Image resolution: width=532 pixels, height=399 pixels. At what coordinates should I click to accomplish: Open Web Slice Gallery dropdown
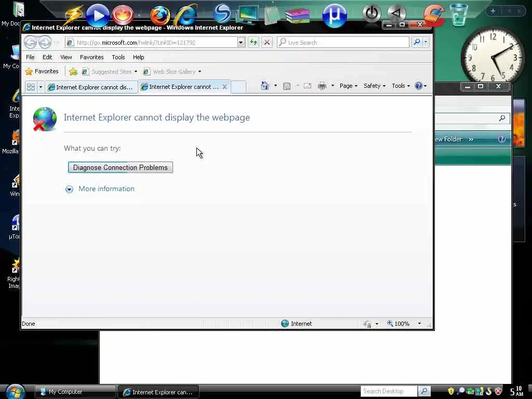pyautogui.click(x=172, y=72)
